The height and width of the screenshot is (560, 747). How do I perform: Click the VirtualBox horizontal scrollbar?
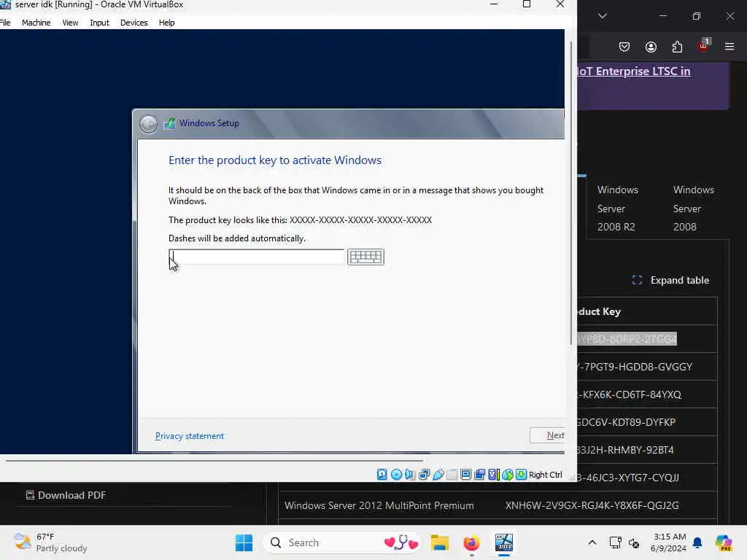click(214, 461)
